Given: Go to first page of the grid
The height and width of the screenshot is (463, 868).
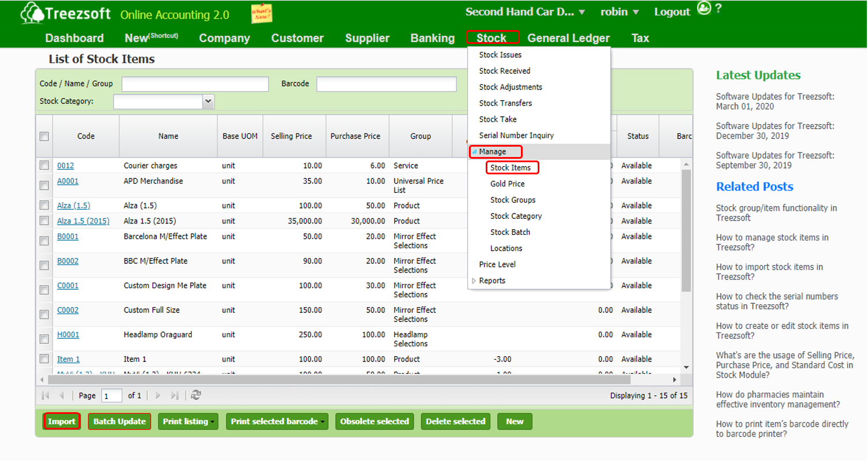Looking at the screenshot, I should coord(45,395).
